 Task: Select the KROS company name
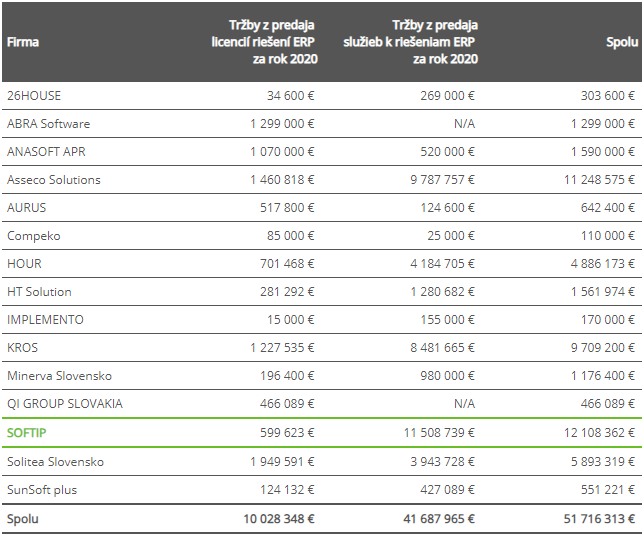(x=23, y=348)
